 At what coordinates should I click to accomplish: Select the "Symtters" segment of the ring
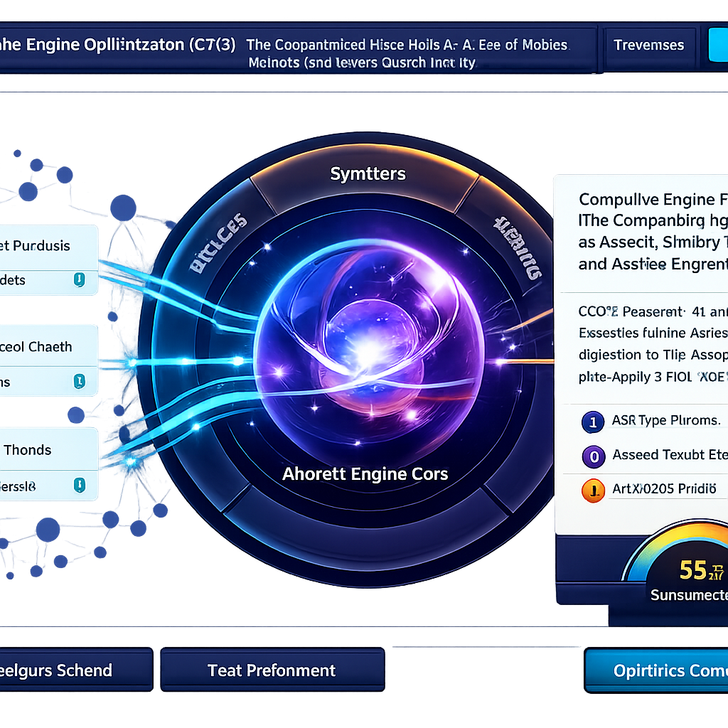pos(367,173)
